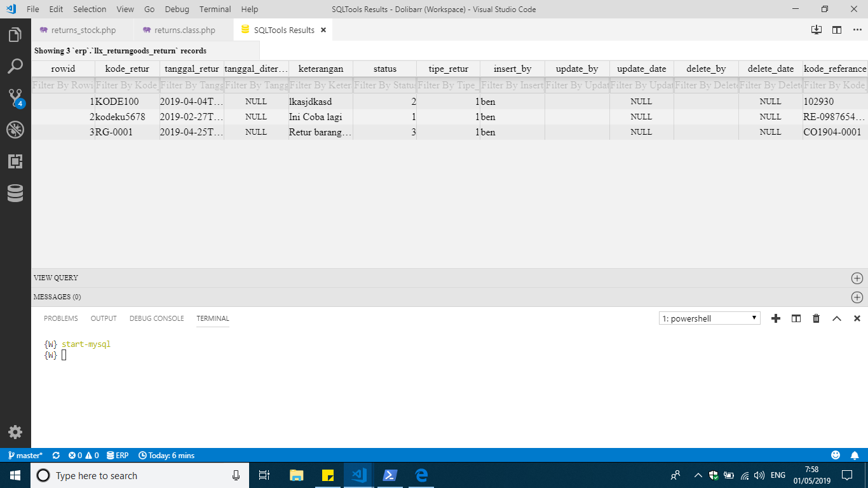Viewport: 868px width, 488px height.
Task: Open the Edit menu
Action: (56, 9)
